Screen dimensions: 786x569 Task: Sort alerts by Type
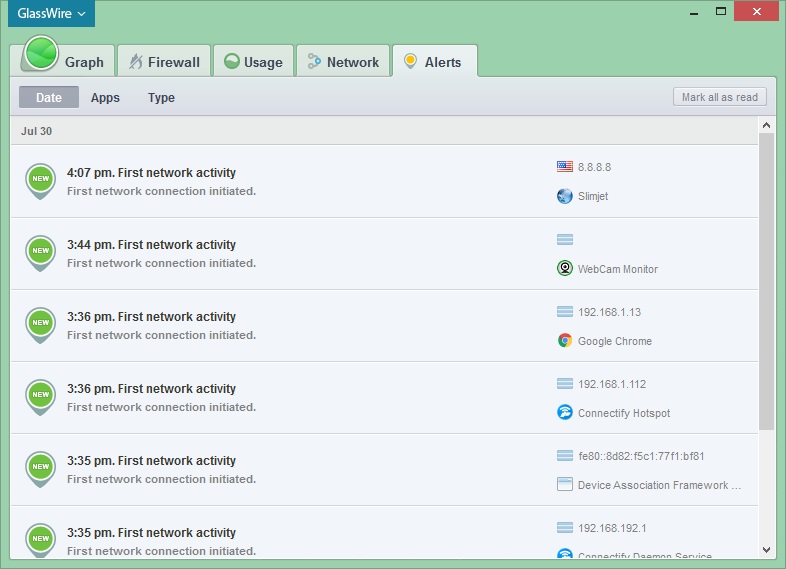[161, 97]
